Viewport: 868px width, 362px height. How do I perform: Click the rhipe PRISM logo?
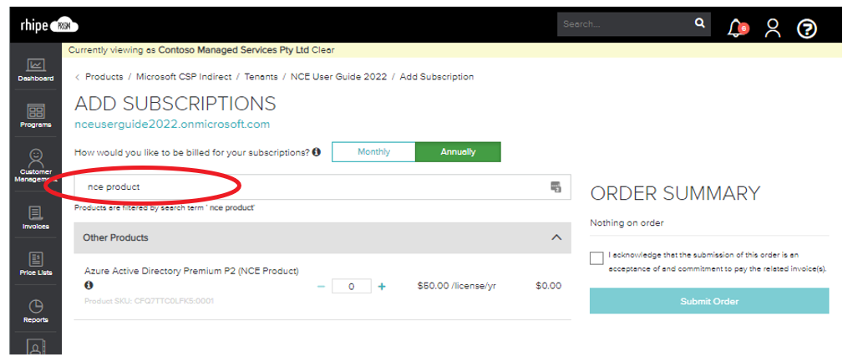(48, 25)
